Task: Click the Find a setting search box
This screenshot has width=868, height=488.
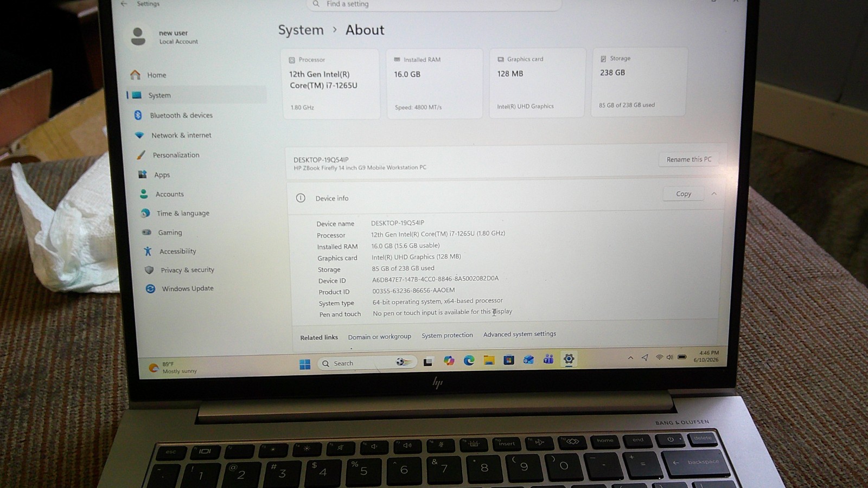Action: click(434, 4)
